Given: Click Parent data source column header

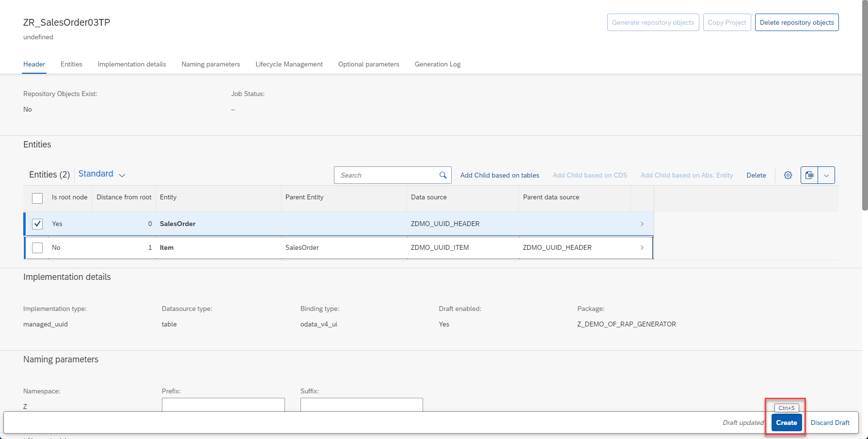Looking at the screenshot, I should pyautogui.click(x=575, y=197).
